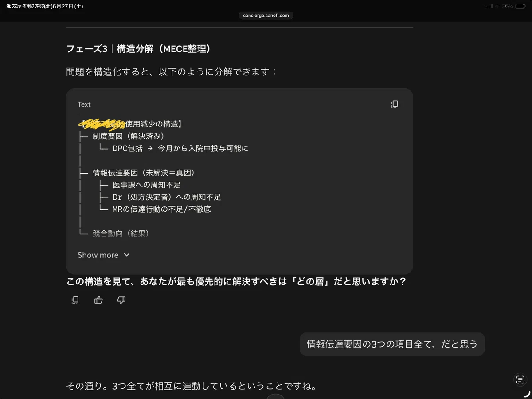Click the reply text その通り。3つ全てが相互に連動

coord(191,386)
